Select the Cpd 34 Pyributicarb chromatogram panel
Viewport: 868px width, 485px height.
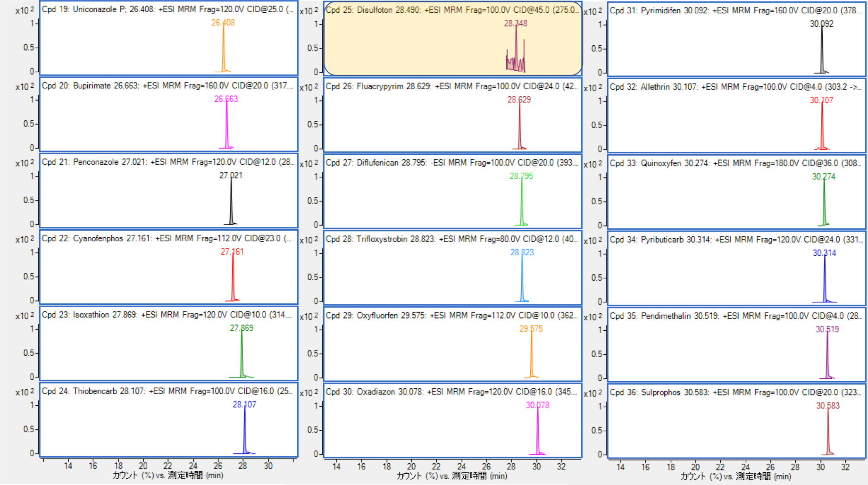(x=737, y=268)
